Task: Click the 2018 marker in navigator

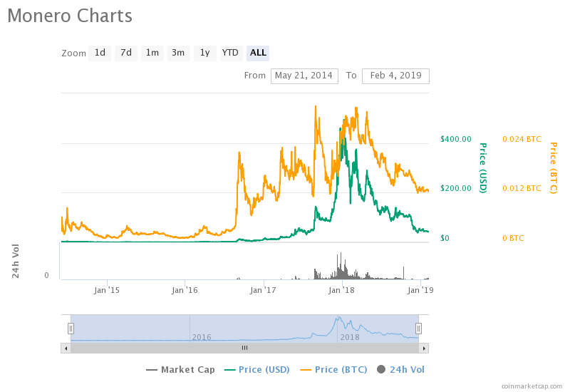Action: click(350, 337)
